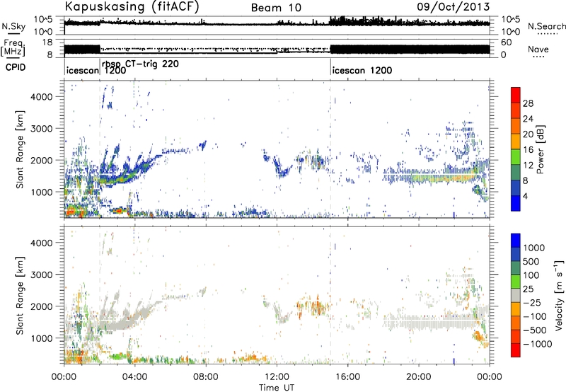The height and width of the screenshot is (392, 566).
Task: Click the '60' tick on the Nave axis
Action: (507, 42)
